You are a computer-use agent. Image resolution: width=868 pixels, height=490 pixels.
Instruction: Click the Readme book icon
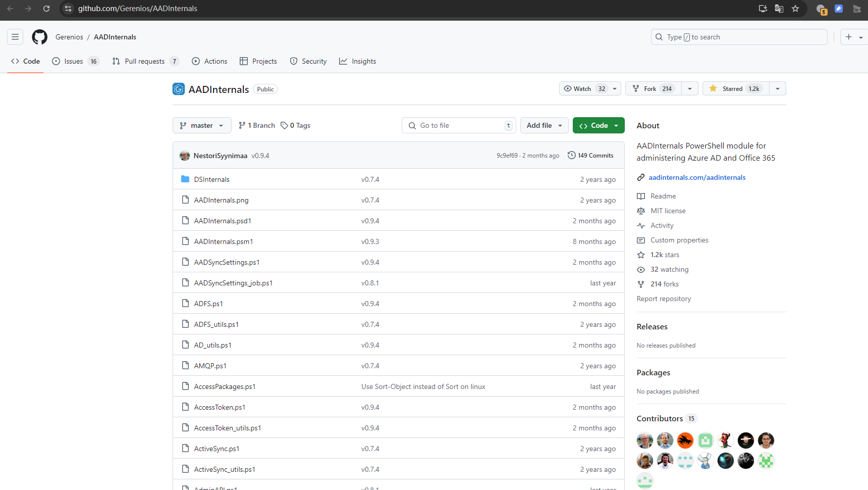click(x=641, y=196)
